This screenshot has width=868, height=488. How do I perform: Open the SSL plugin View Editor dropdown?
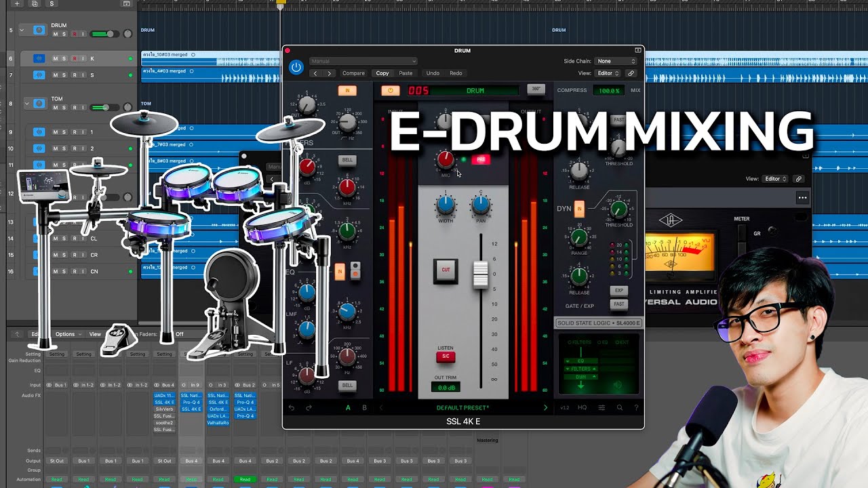click(x=608, y=73)
